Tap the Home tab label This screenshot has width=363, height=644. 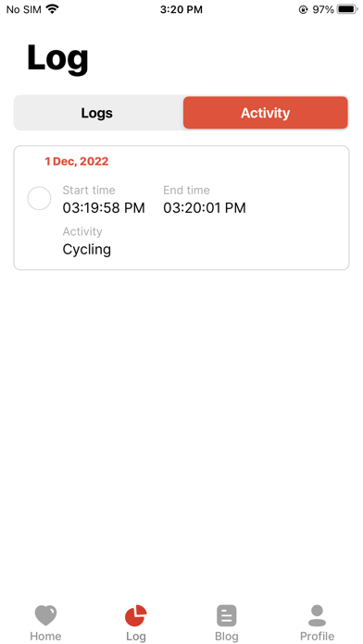click(x=45, y=637)
